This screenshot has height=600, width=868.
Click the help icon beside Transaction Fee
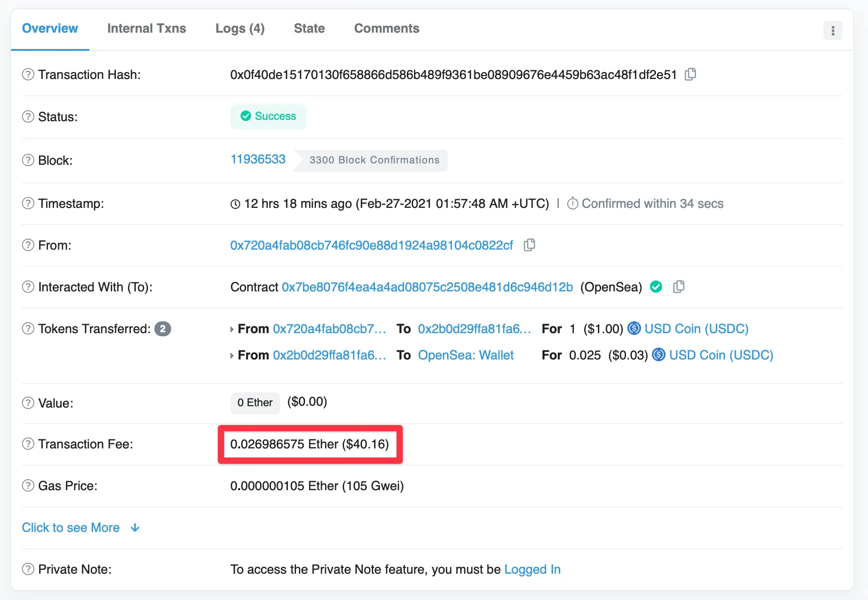point(28,443)
